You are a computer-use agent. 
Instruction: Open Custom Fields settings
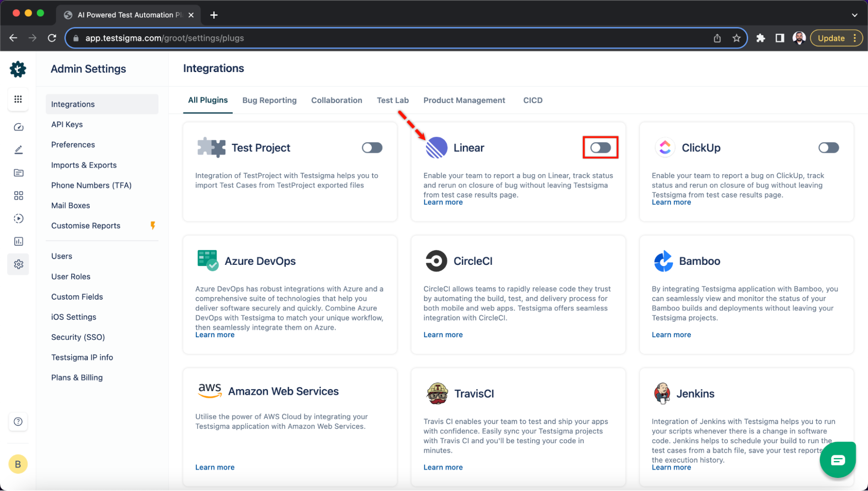(77, 297)
